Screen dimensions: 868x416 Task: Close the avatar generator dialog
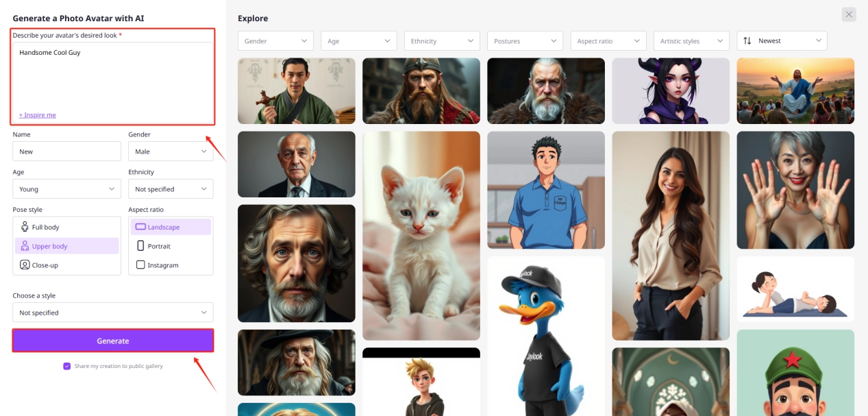(x=849, y=14)
